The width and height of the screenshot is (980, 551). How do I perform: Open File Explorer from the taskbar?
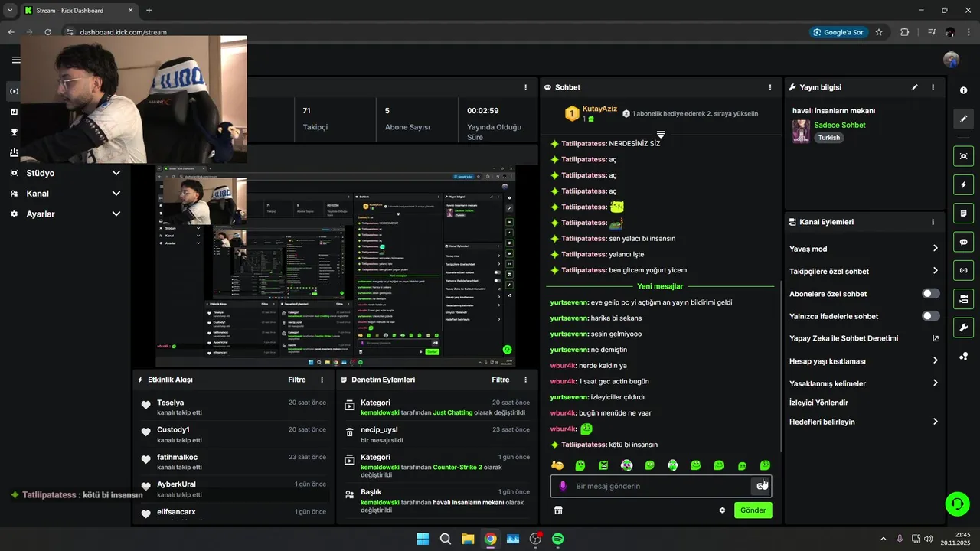(x=468, y=539)
